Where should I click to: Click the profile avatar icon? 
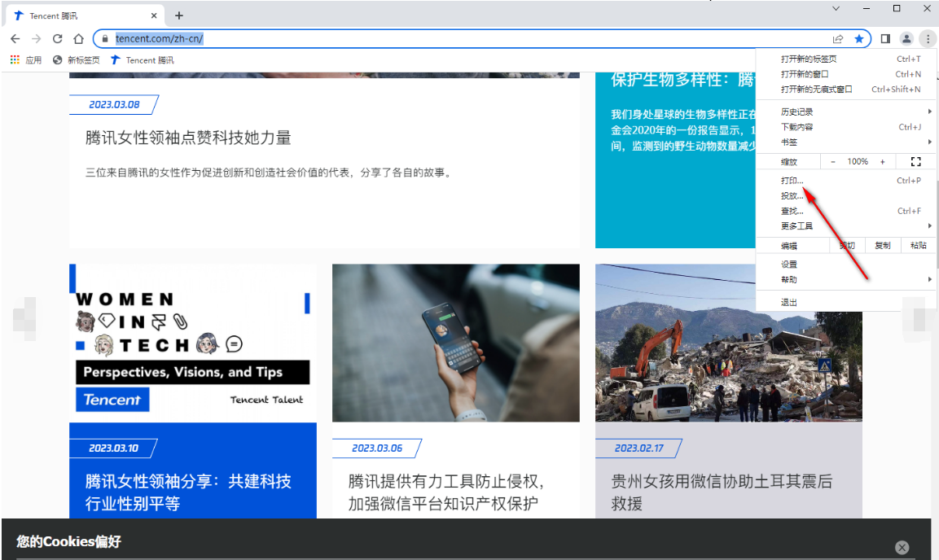click(x=906, y=38)
